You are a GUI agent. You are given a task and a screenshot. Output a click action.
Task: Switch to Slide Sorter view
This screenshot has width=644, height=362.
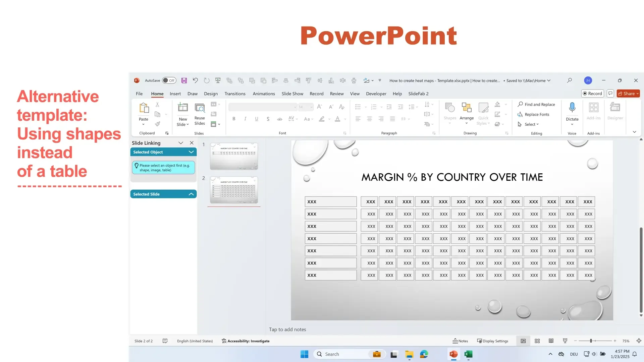tap(537, 341)
